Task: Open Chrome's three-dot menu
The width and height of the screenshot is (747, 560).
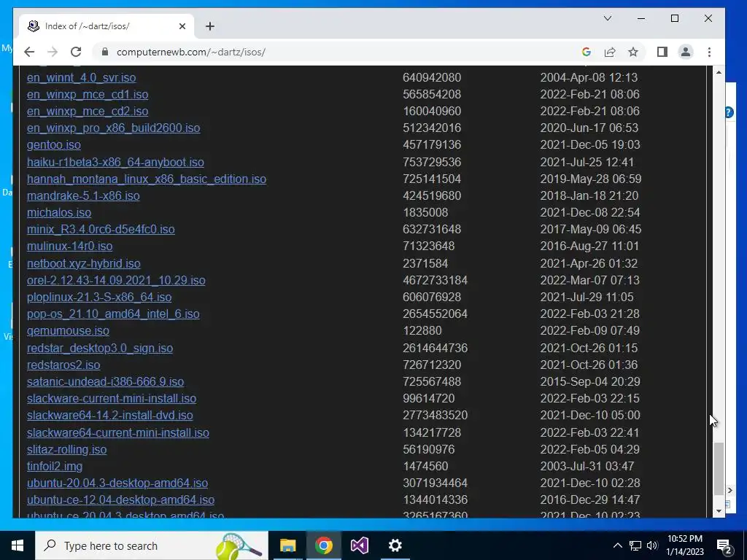Action: [709, 52]
